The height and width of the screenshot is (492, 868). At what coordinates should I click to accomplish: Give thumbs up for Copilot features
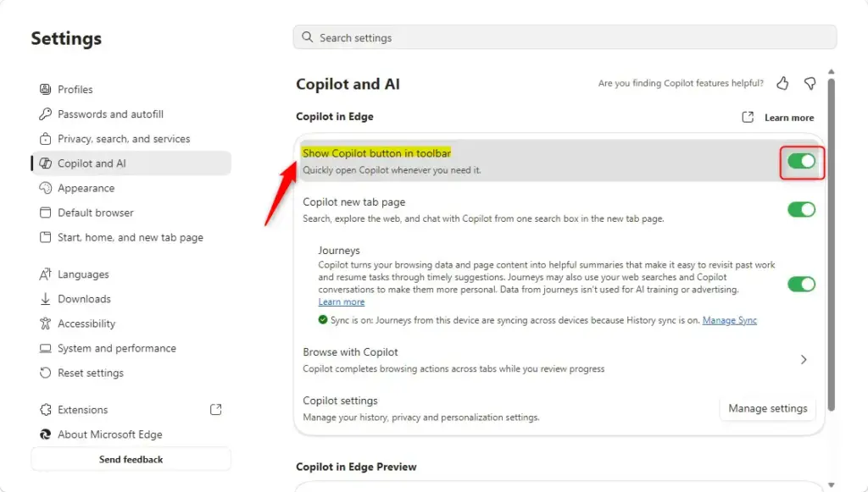click(782, 84)
